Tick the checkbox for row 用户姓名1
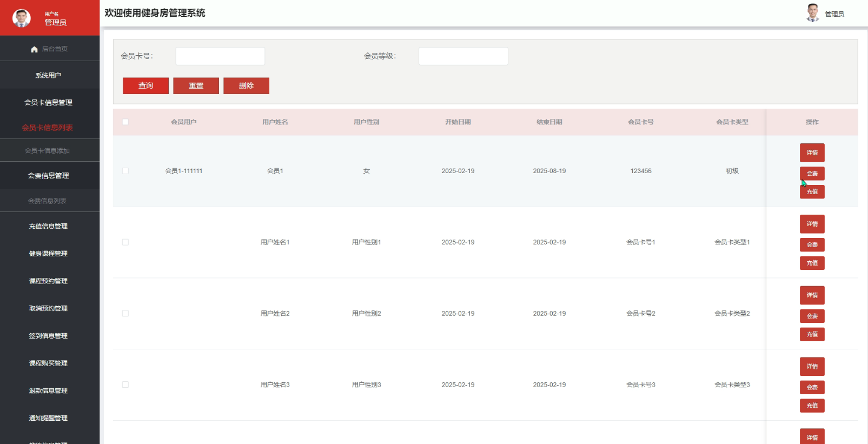The image size is (868, 444). [x=125, y=242]
